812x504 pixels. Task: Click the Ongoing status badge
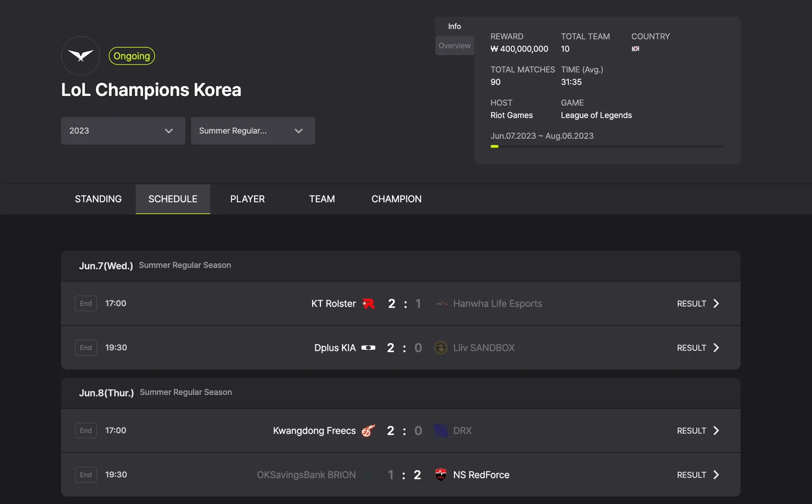tap(132, 56)
